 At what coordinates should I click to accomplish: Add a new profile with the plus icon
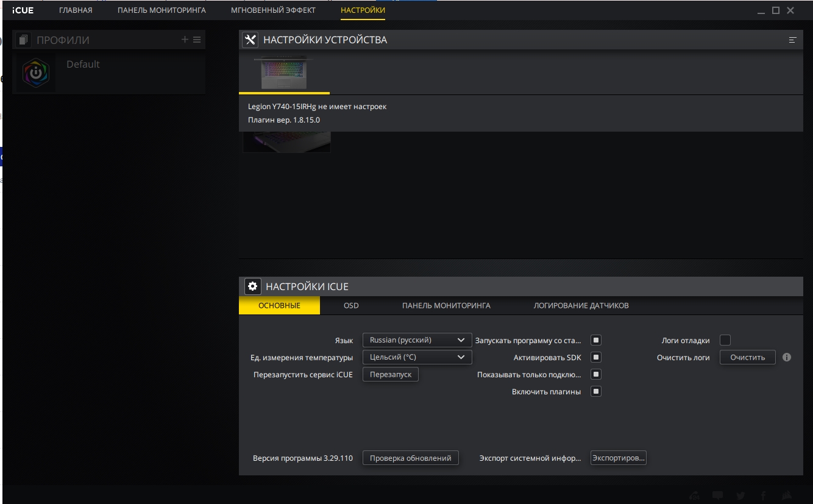tap(185, 40)
